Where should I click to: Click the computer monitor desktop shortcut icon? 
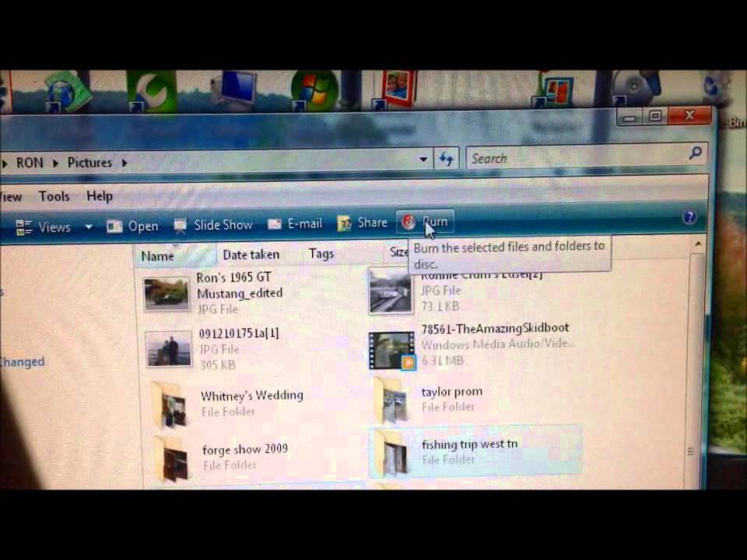coord(234,89)
